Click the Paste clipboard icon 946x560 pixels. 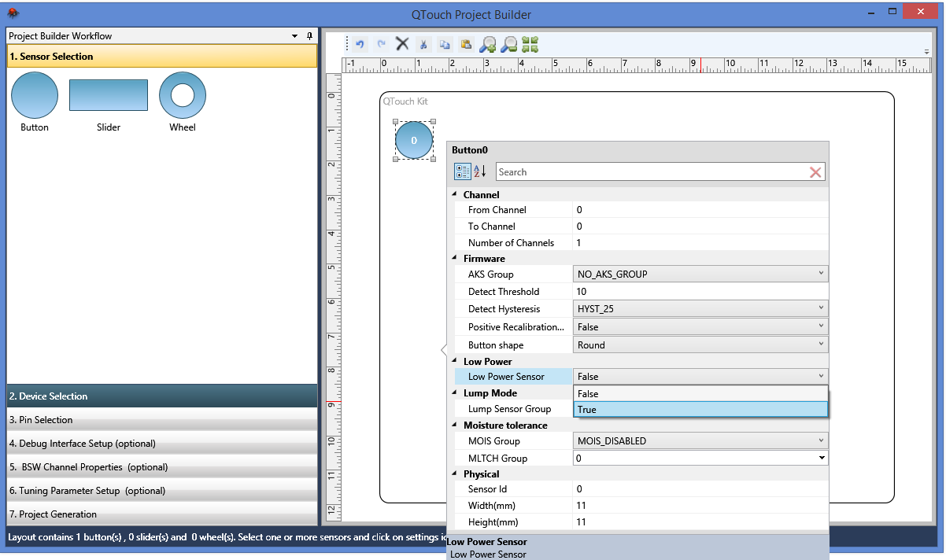click(466, 44)
